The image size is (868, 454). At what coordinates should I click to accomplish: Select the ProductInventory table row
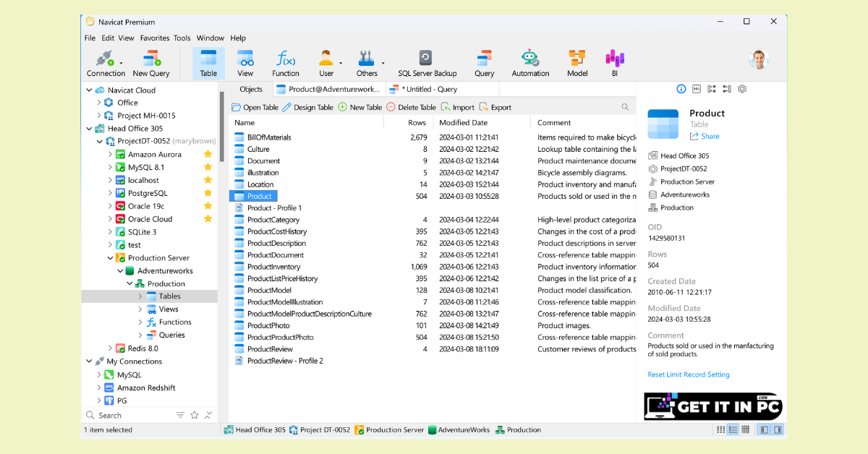433,267
